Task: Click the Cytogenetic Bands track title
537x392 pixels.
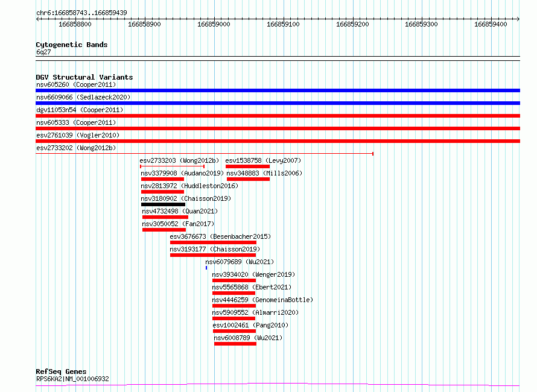Action: [x=72, y=45]
